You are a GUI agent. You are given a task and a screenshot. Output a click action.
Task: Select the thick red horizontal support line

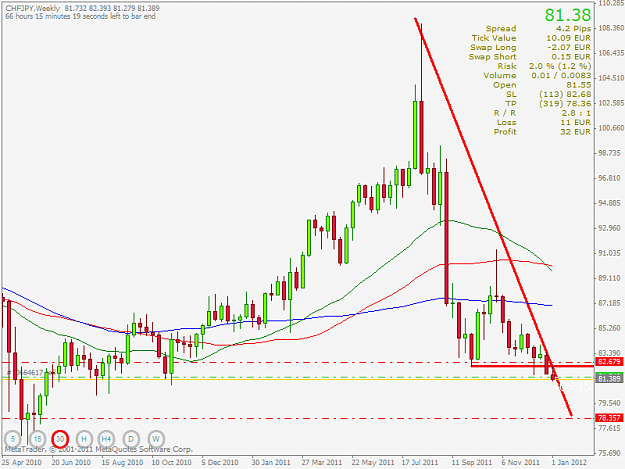[x=532, y=366]
